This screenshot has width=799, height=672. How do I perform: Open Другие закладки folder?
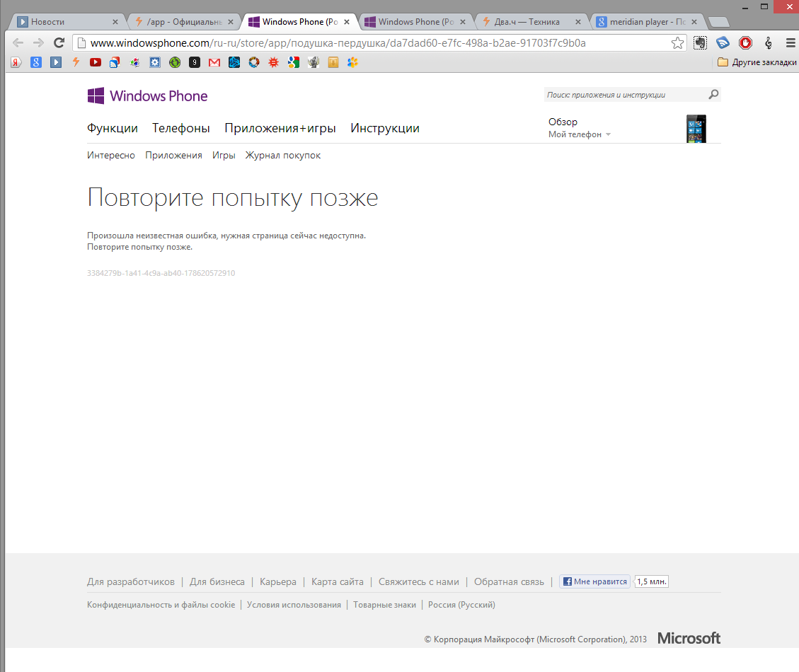(757, 62)
